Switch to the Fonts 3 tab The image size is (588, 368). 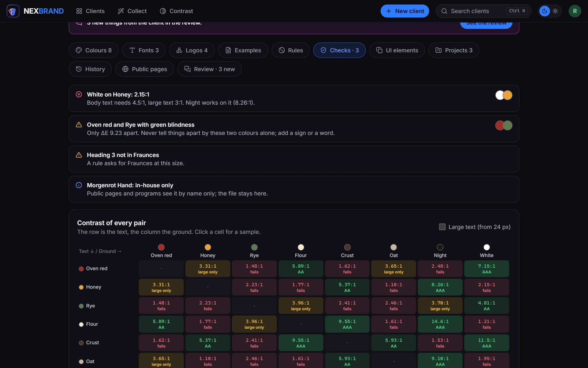click(144, 50)
